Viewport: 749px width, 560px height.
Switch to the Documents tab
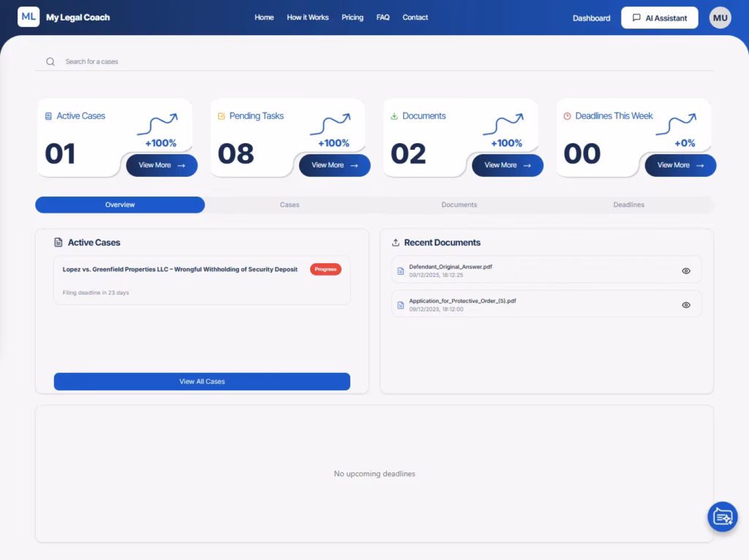(459, 205)
